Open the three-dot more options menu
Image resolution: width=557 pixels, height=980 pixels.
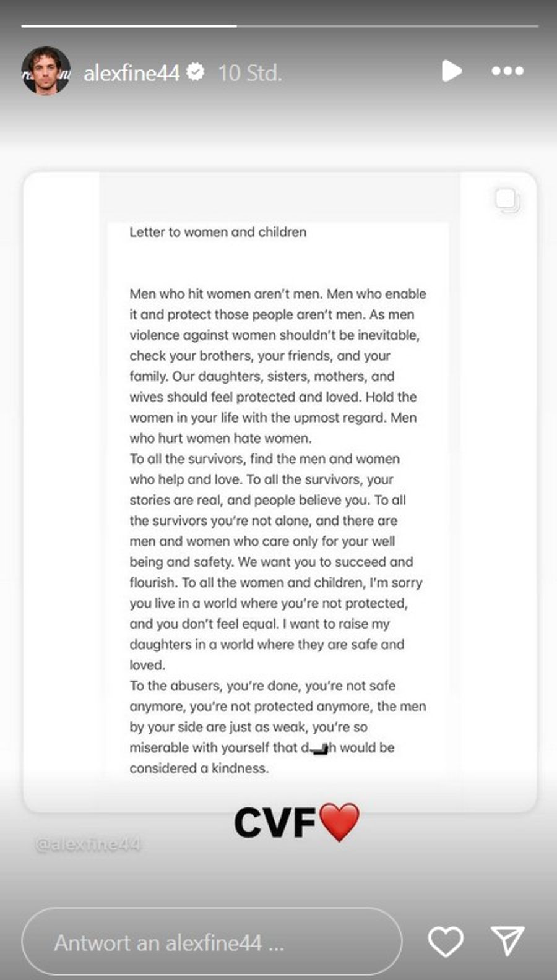(507, 72)
